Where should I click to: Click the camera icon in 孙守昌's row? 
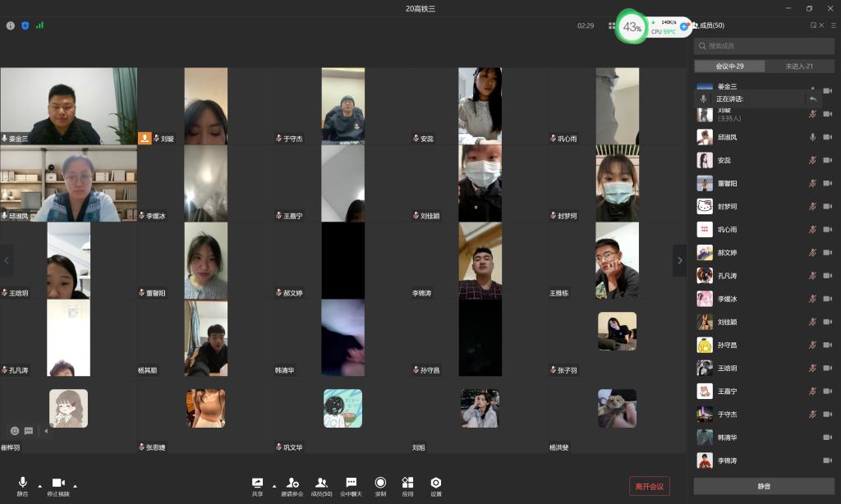pos(828,346)
